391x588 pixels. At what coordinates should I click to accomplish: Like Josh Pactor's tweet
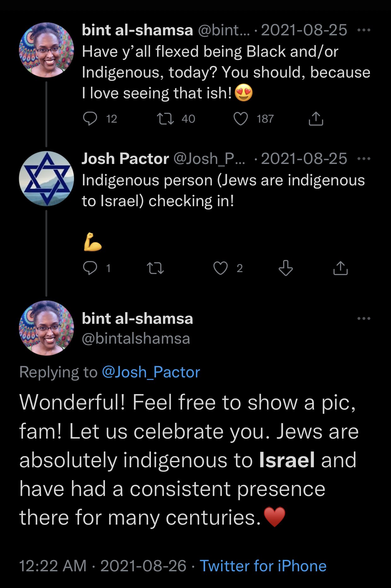[x=220, y=268]
